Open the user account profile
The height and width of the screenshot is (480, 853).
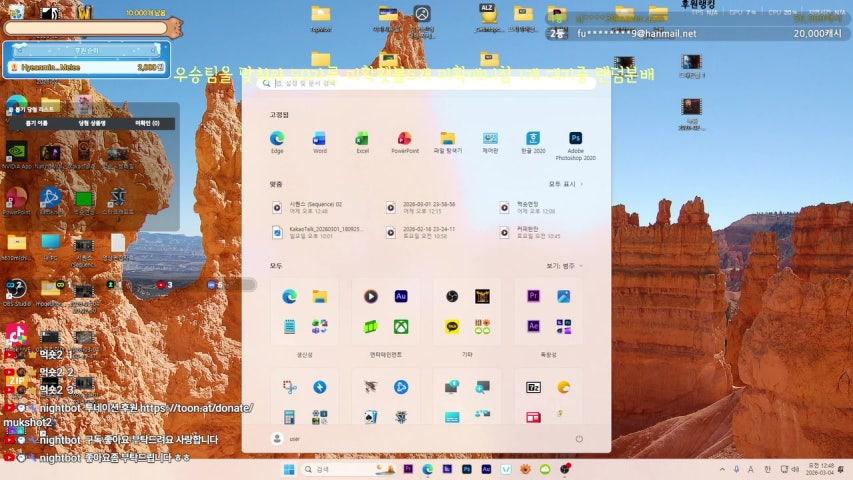coord(286,439)
